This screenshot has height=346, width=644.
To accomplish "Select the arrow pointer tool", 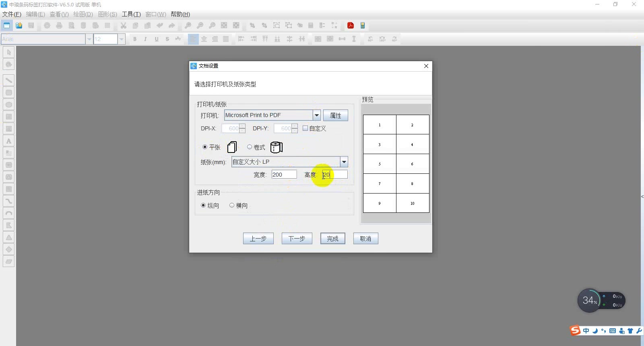I will pyautogui.click(x=9, y=52).
